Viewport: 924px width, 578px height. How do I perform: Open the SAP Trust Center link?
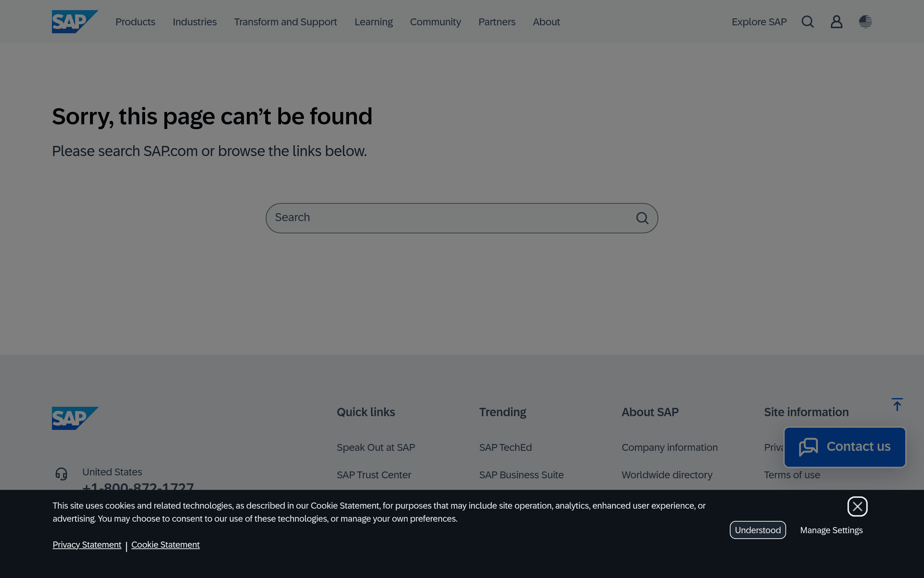[x=374, y=475]
